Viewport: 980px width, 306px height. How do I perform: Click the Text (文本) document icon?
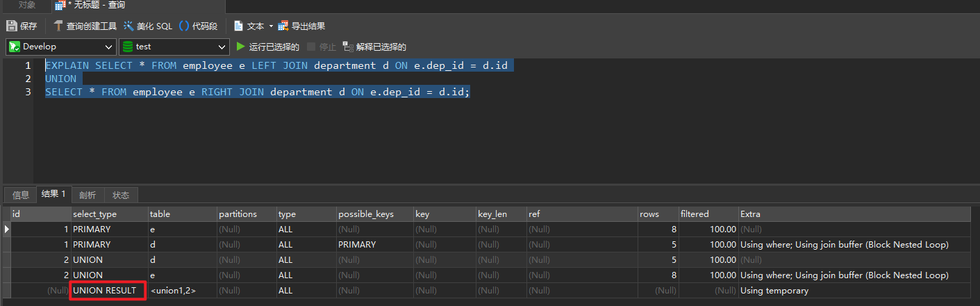[x=238, y=26]
